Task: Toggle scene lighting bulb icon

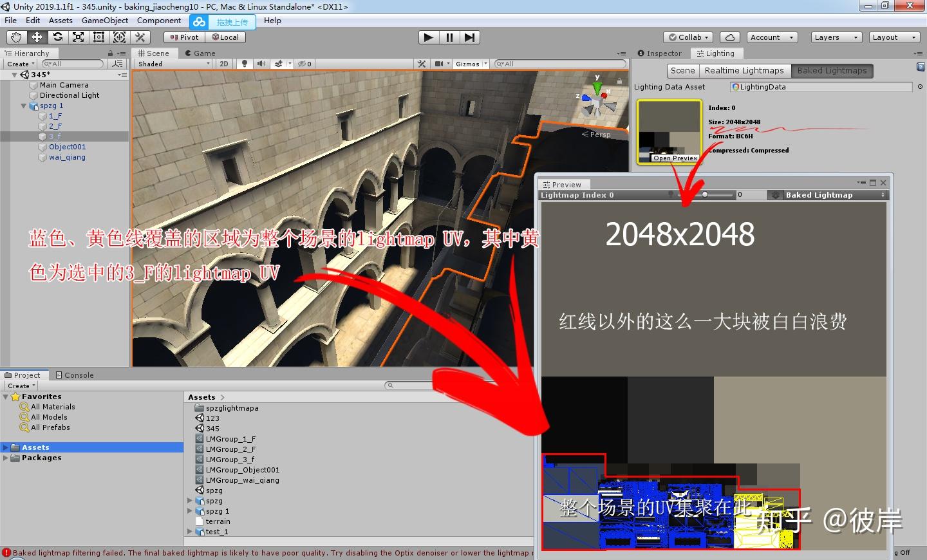Action: point(245,64)
